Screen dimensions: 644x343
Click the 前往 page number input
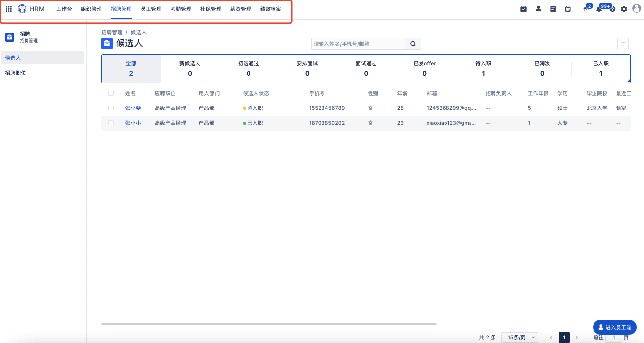coord(614,338)
